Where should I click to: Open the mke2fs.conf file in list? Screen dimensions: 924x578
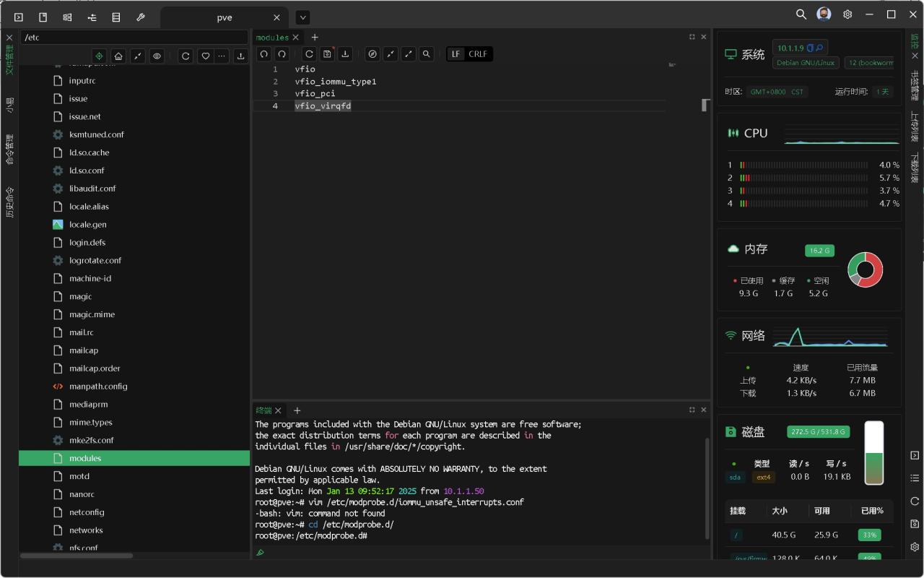[x=91, y=440]
